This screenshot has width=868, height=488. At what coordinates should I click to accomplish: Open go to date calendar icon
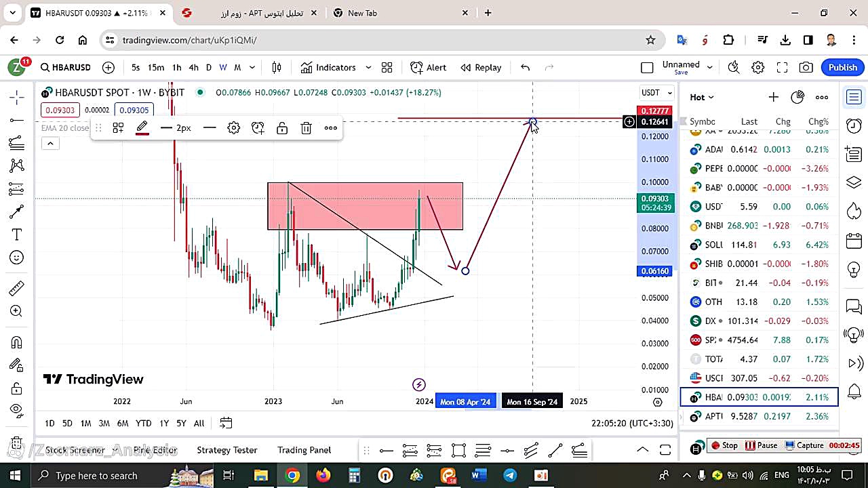[226, 423]
